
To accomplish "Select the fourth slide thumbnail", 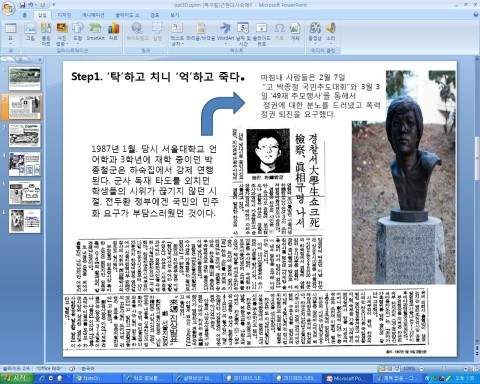I will pos(24,164).
